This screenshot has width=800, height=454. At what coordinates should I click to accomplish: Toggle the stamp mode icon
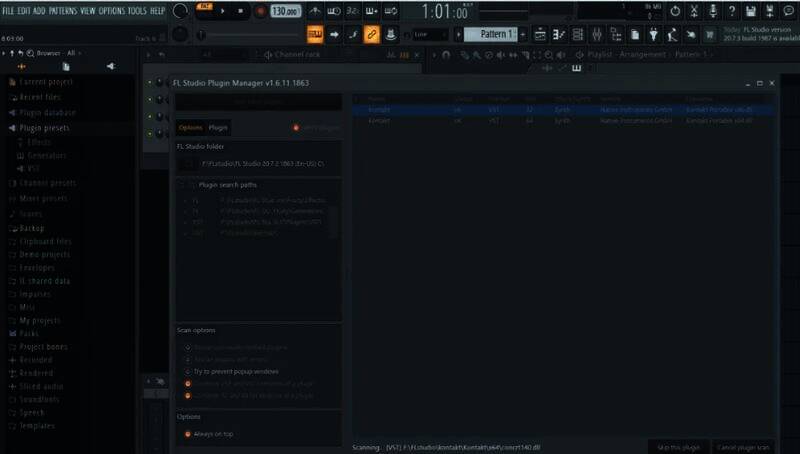391,34
